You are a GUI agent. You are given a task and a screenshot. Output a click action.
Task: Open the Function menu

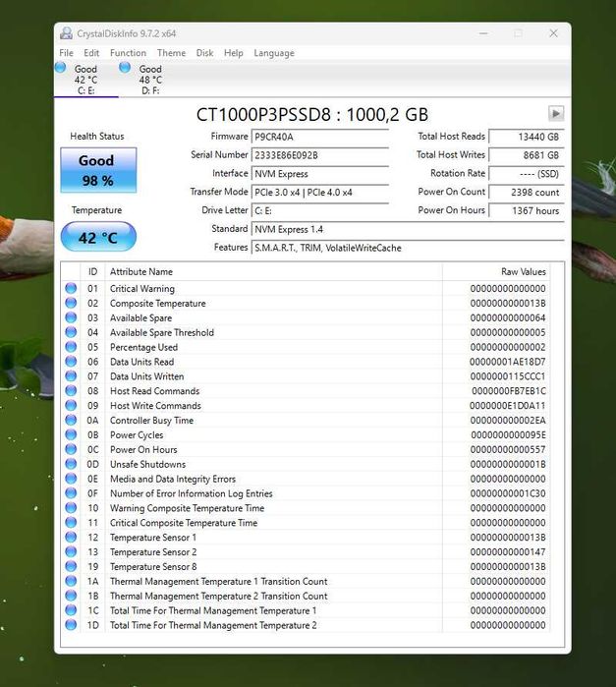pyautogui.click(x=128, y=53)
